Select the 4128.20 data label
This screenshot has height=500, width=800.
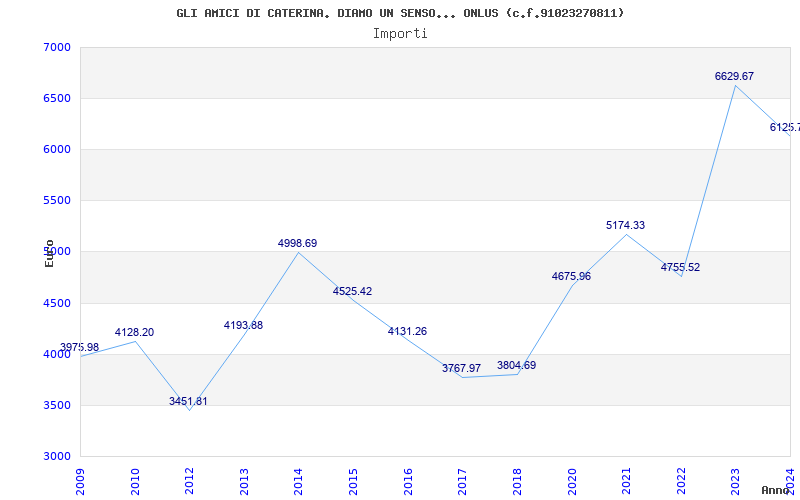[x=134, y=333]
